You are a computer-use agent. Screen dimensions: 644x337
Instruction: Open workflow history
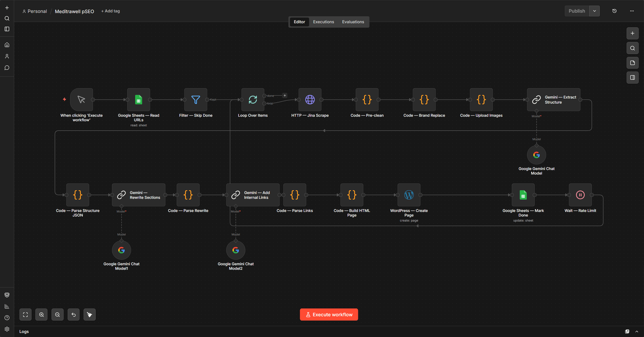tap(615, 11)
